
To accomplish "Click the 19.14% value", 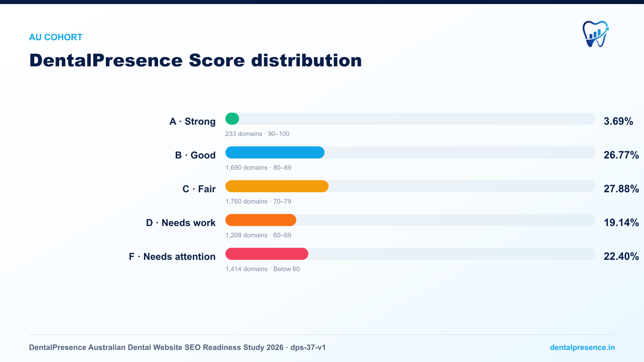I will coord(621,223).
